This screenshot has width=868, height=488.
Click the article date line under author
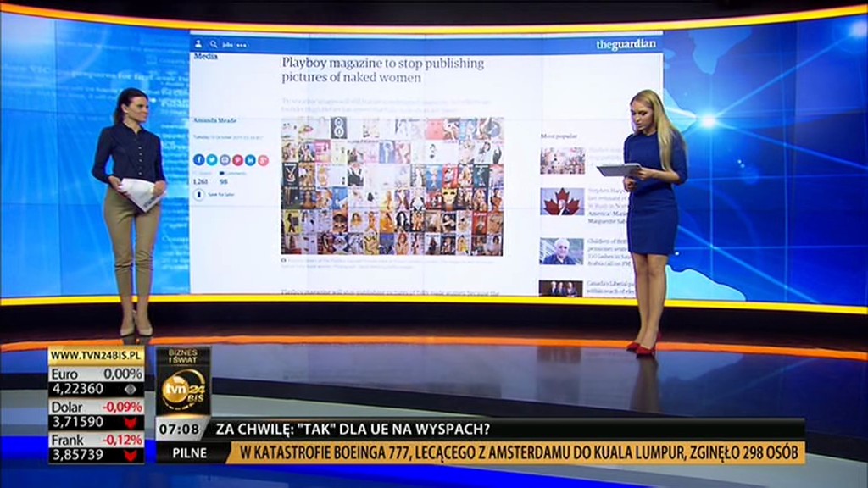(228, 137)
